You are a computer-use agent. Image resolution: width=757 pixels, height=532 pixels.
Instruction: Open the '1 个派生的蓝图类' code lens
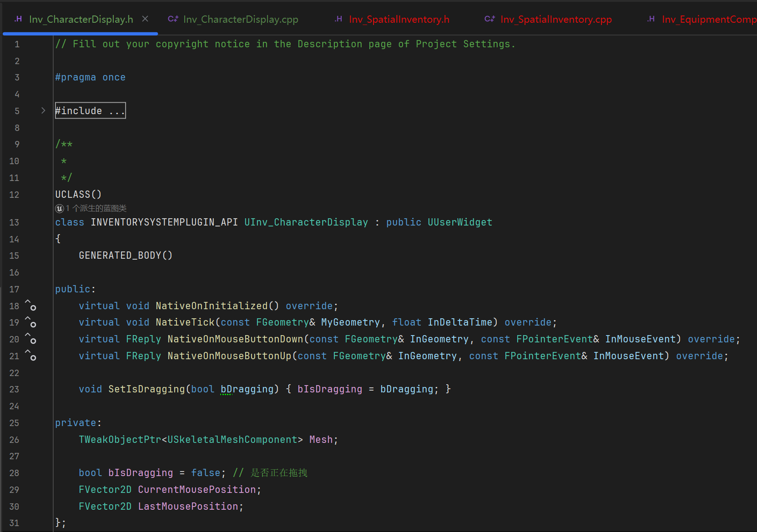[96, 208]
